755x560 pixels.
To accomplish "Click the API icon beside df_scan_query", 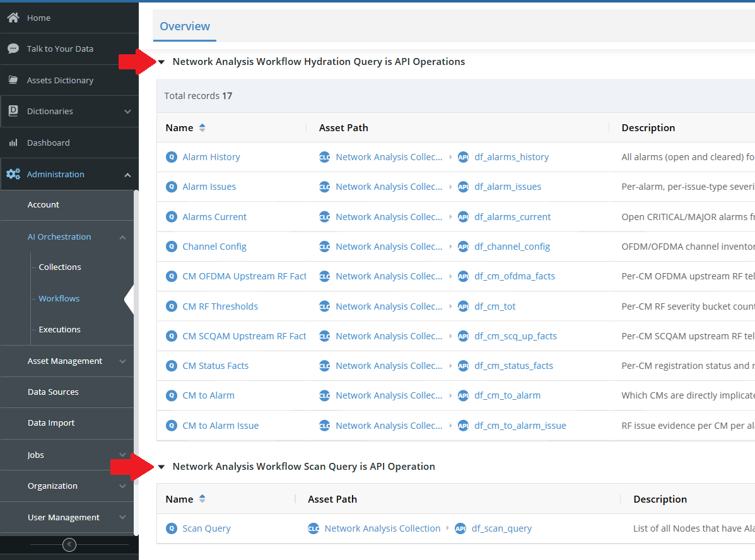I will pyautogui.click(x=460, y=528).
